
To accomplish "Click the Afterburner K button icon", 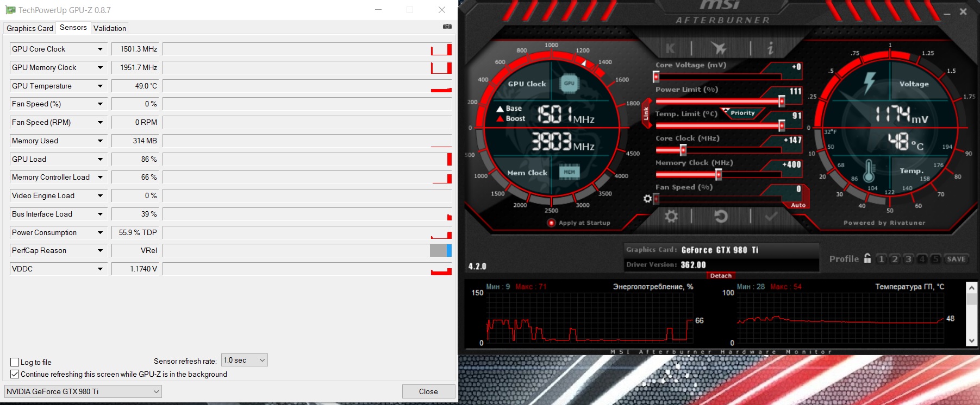I will coord(670,48).
